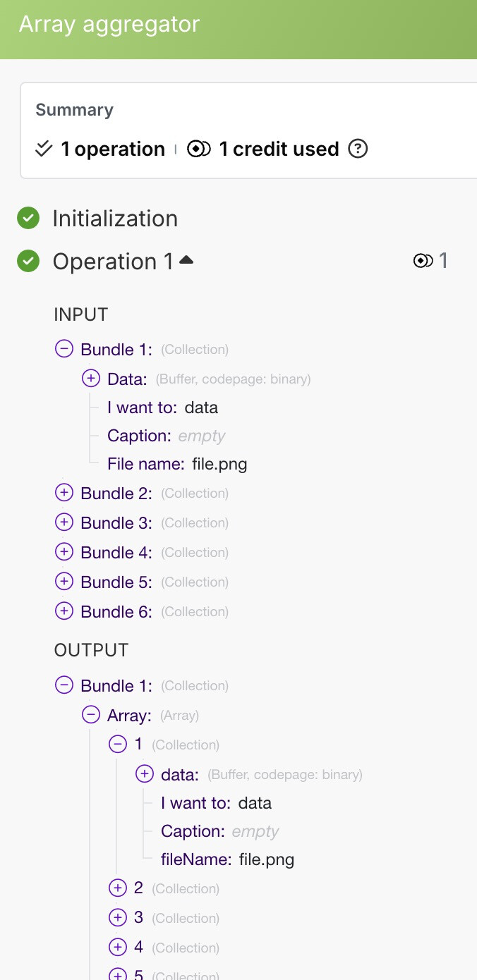
Task: Expand input Bundle 3
Action: [64, 522]
